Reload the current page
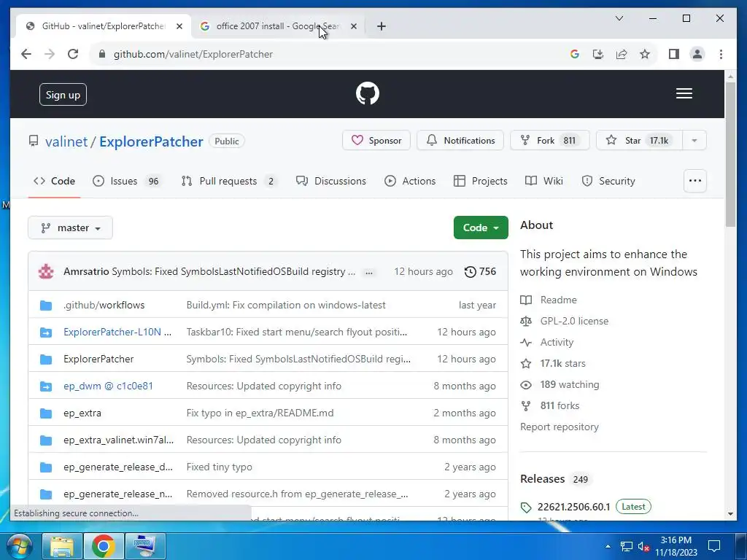Image resolution: width=747 pixels, height=560 pixels. pyautogui.click(x=73, y=54)
